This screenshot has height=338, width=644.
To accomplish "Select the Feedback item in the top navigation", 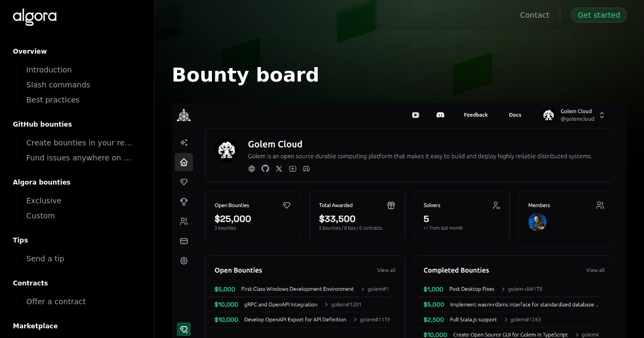I will pos(475,115).
